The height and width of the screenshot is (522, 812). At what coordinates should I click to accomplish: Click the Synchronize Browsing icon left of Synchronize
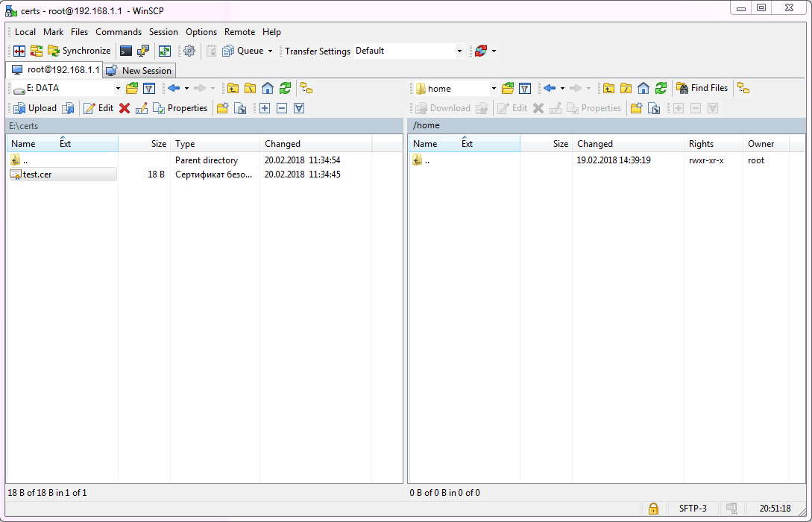click(x=37, y=51)
